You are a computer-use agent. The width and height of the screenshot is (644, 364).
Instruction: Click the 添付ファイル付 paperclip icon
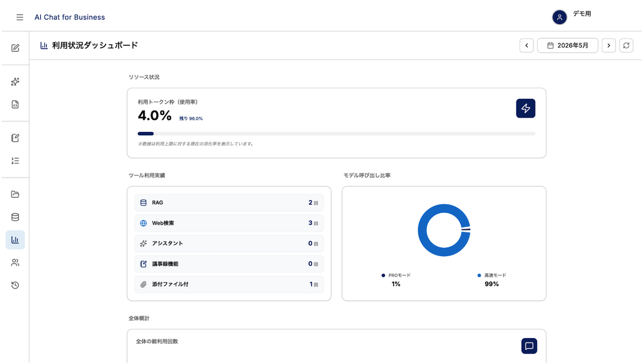143,285
